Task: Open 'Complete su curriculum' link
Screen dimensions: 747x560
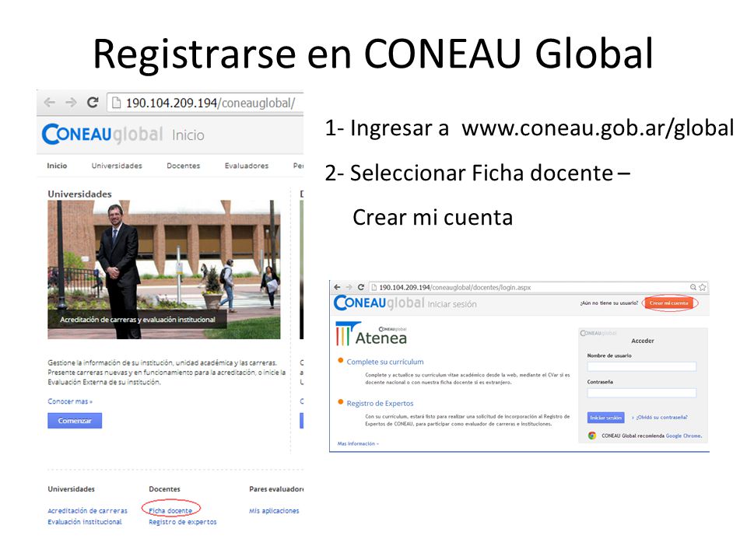Action: [x=385, y=362]
